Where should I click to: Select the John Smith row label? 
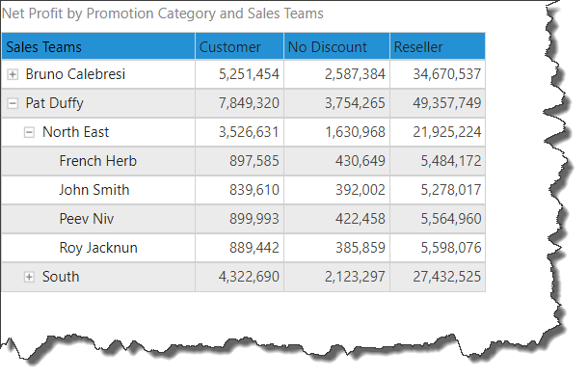94,190
